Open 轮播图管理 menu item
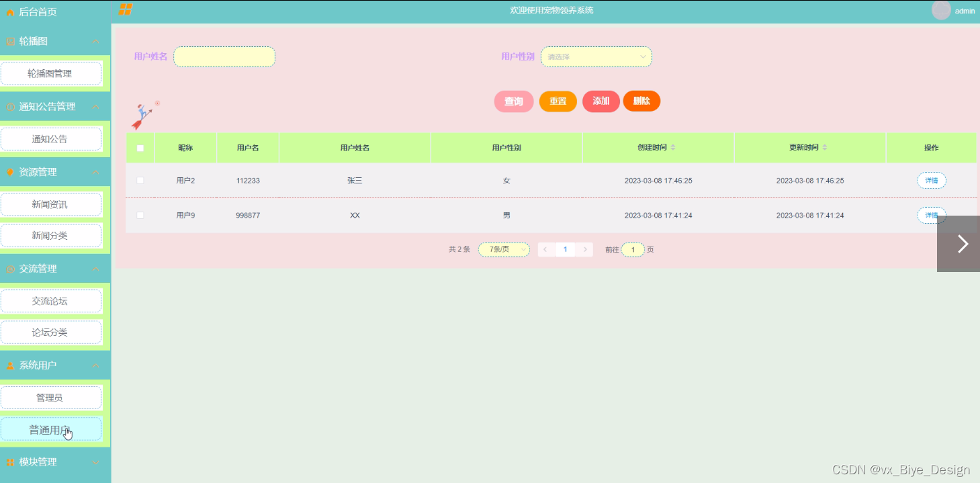980x483 pixels. tap(51, 73)
